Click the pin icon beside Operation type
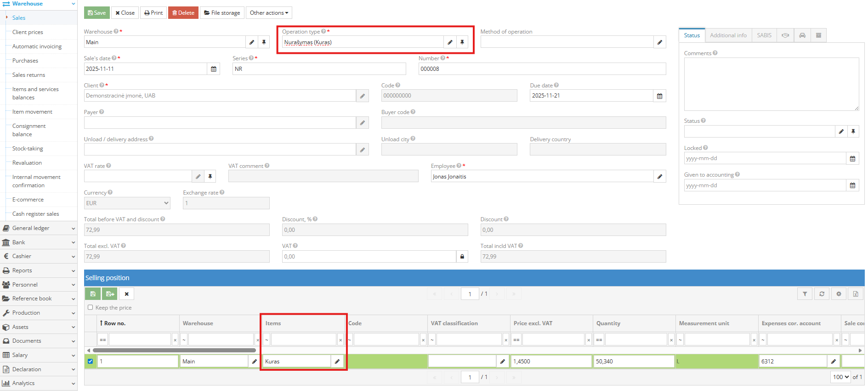The image size is (868, 391). point(462,42)
